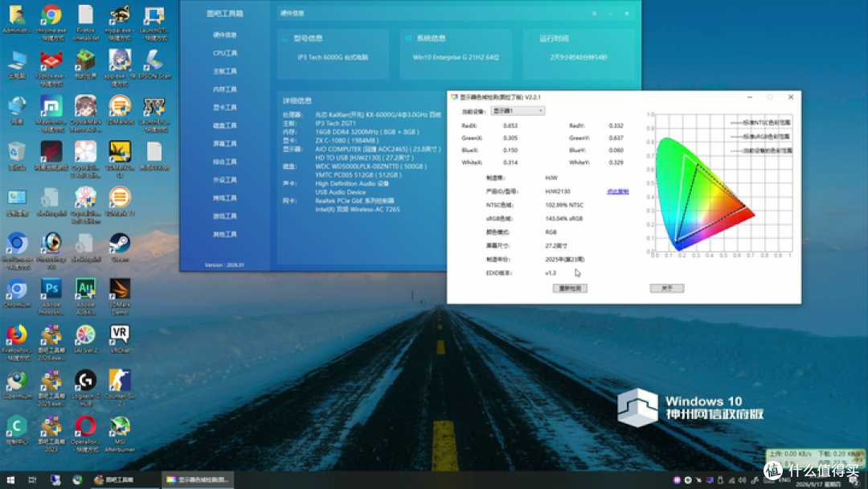
Task: Select the 此电脑 (This PC) desktop icon
Action: tap(17, 65)
